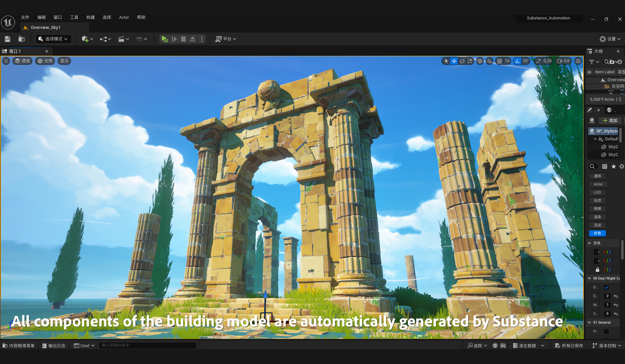Screen dimensions: 625x364
Task: Click the details property matrix table icon
Action: pyautogui.click(x=605, y=167)
